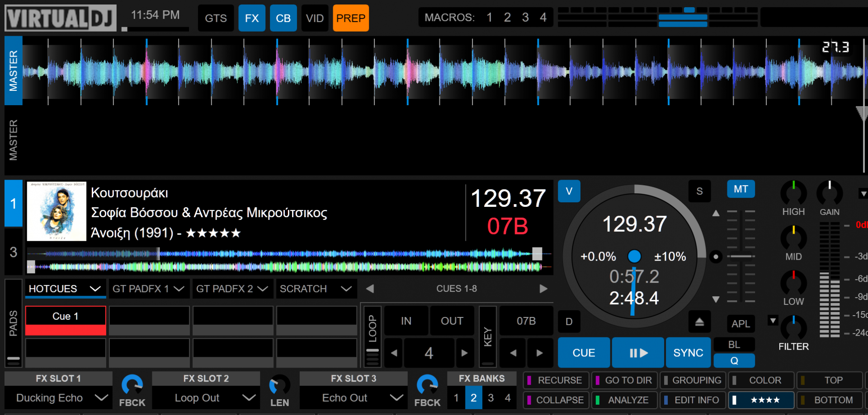Toggle master tempo MT button
This screenshot has width=868, height=415.
(741, 189)
